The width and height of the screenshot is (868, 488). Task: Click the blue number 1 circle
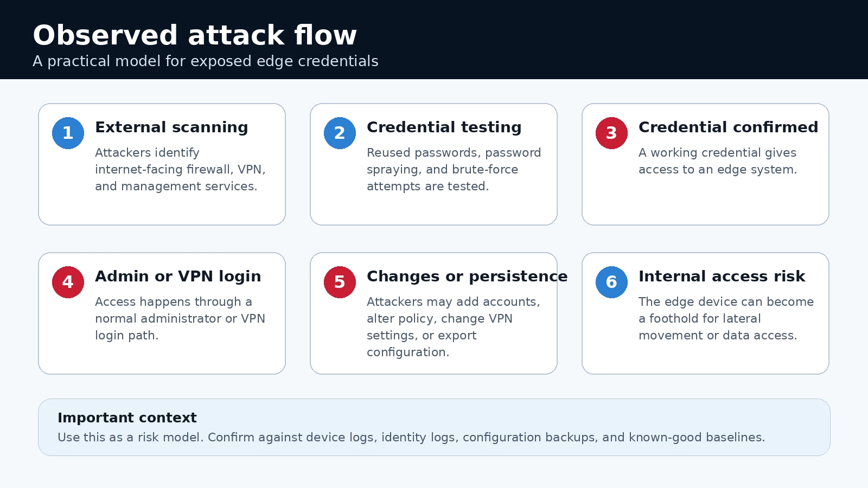coord(68,133)
